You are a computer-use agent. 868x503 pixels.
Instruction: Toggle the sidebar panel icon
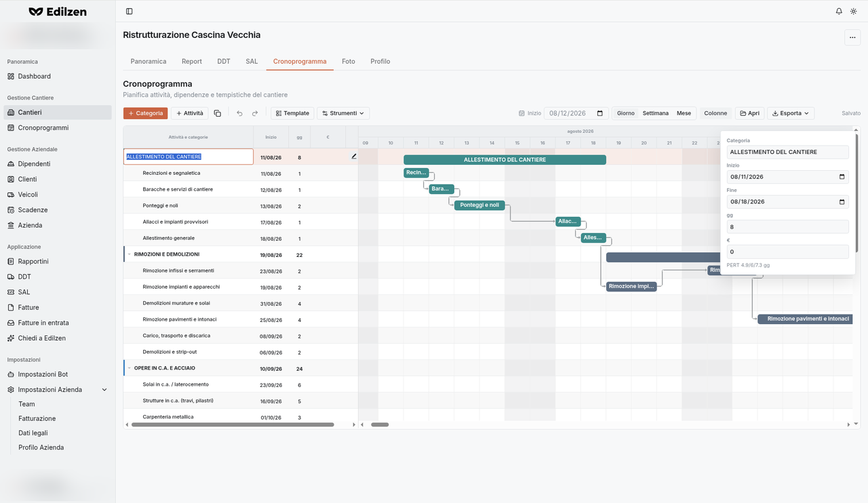[x=130, y=12]
